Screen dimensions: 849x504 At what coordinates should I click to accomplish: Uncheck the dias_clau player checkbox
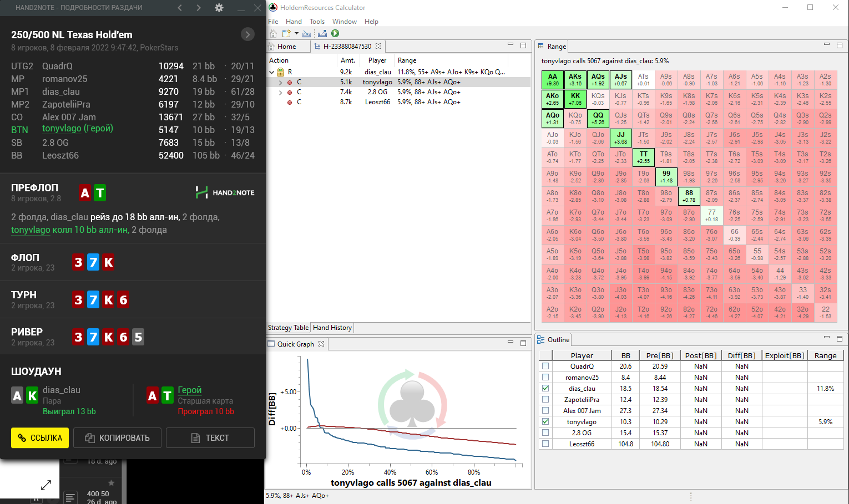click(545, 388)
